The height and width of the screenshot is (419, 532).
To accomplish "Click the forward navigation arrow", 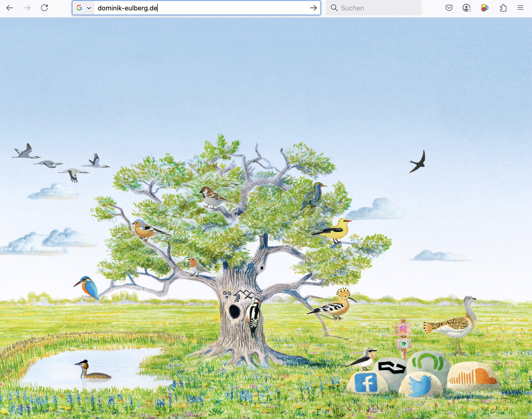I will pos(27,8).
